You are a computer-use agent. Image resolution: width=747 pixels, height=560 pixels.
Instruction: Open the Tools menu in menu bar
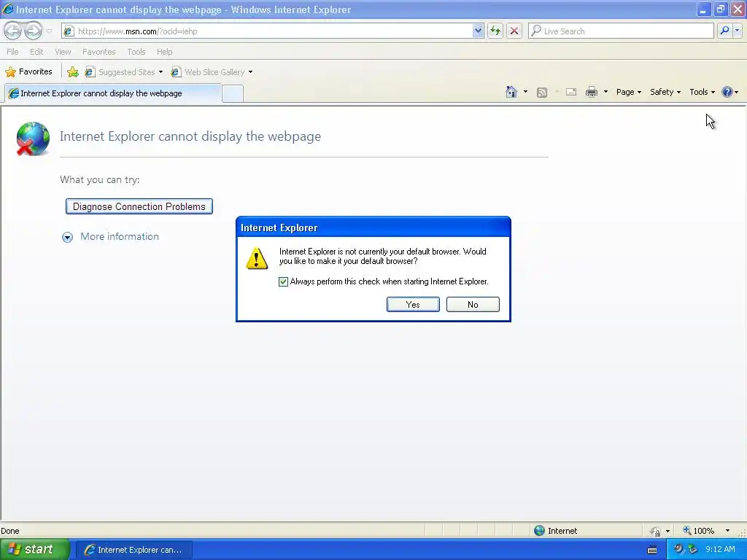pyautogui.click(x=136, y=52)
